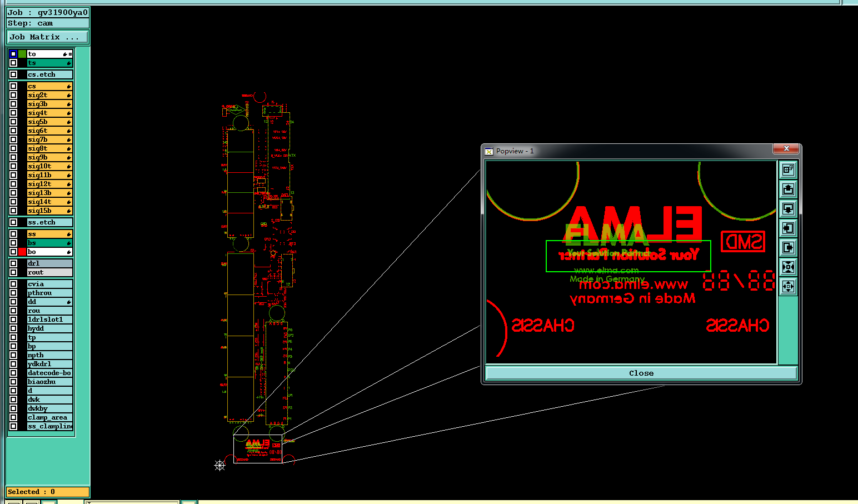Select the datecode-bo layer name

click(x=49, y=373)
